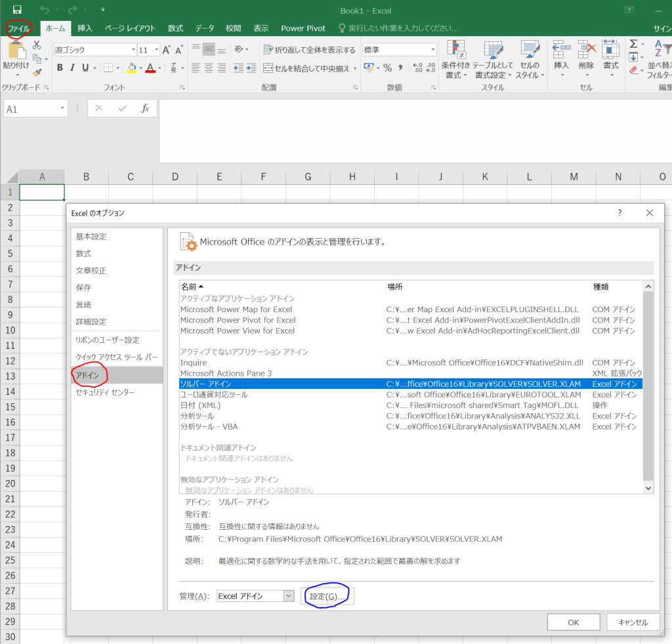
Task: Apply percent style with the % icon
Action: [x=387, y=68]
